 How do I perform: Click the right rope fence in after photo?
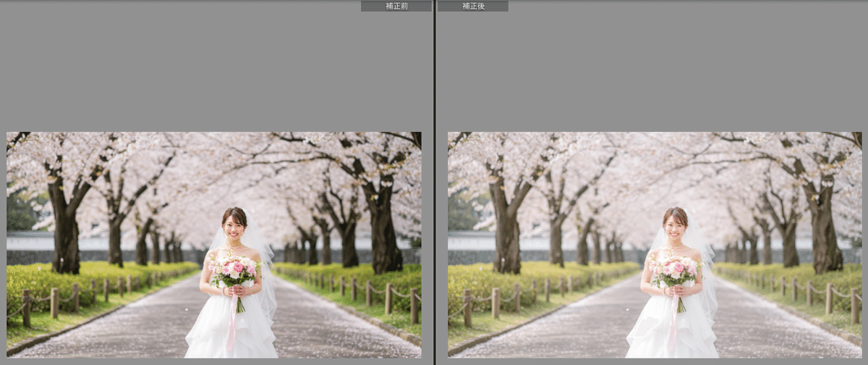coord(817,293)
